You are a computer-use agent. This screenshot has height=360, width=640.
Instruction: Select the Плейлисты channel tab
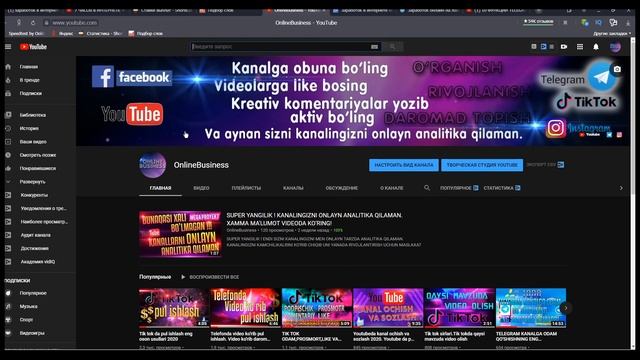246,188
